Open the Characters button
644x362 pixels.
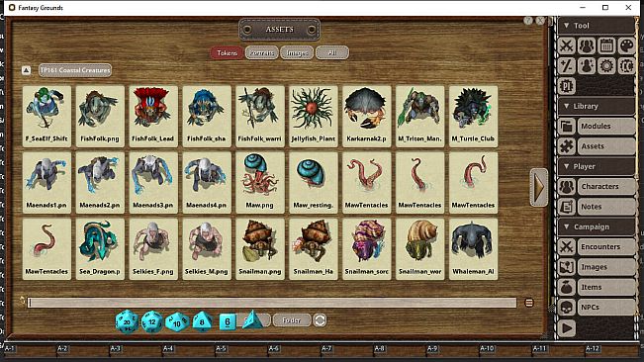(606, 186)
